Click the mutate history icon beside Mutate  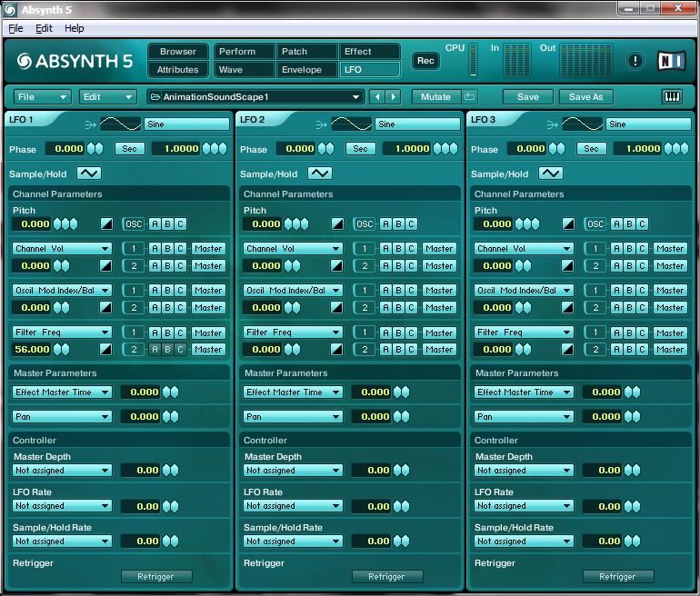tap(469, 97)
